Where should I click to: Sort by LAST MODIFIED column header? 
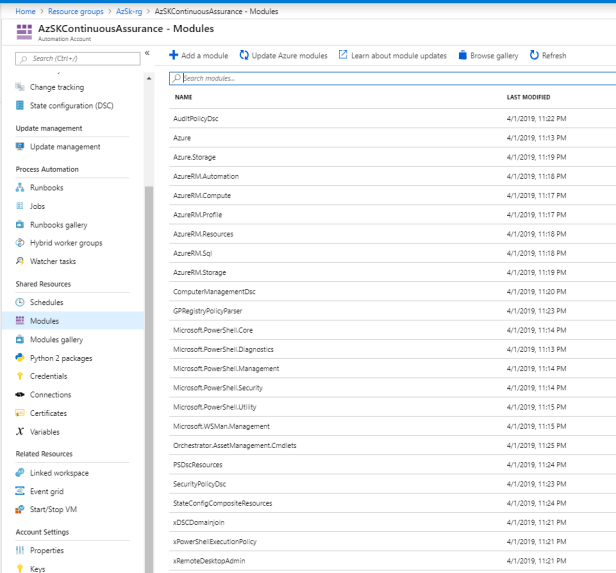tap(528, 97)
